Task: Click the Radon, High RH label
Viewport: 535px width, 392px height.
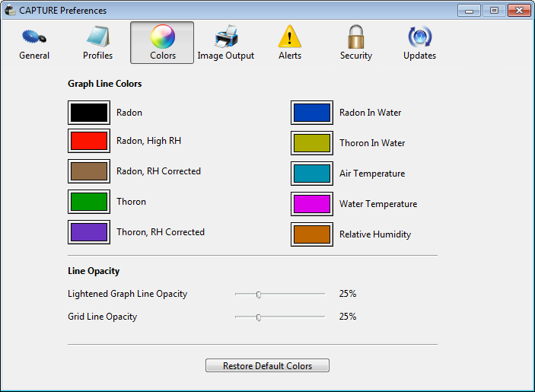Action: 148,141
